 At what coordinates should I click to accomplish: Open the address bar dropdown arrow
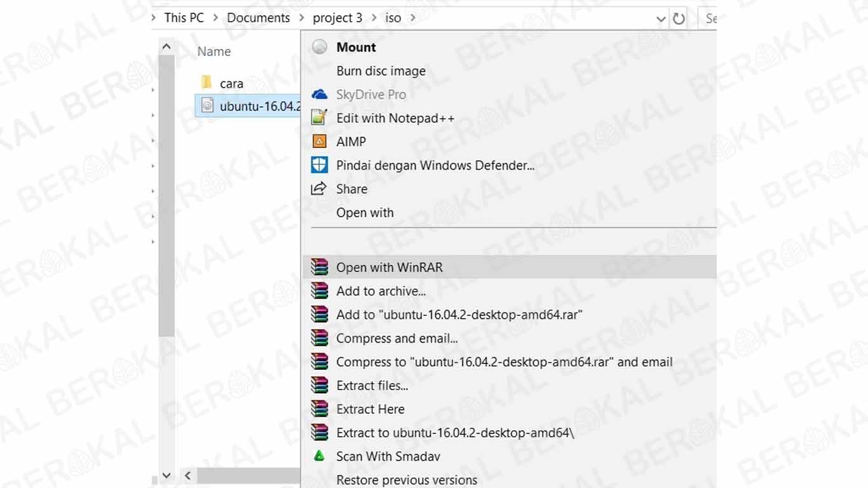point(661,18)
